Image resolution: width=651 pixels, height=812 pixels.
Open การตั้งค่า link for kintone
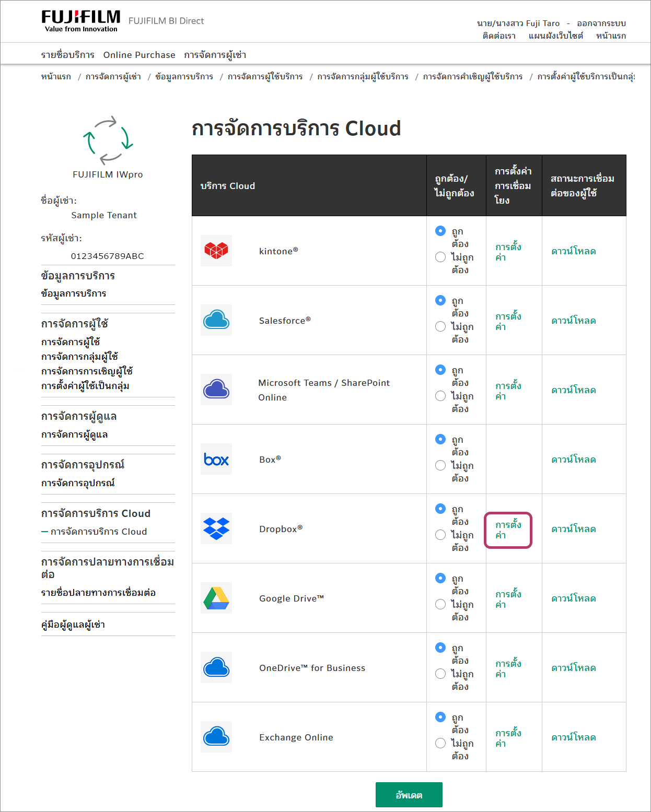coord(508,252)
